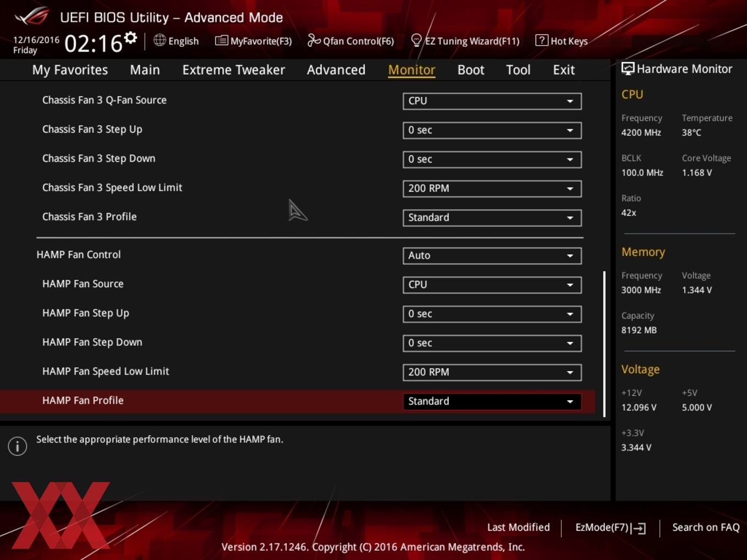Open the Boot tab
This screenshot has height=560, width=747.
[471, 70]
